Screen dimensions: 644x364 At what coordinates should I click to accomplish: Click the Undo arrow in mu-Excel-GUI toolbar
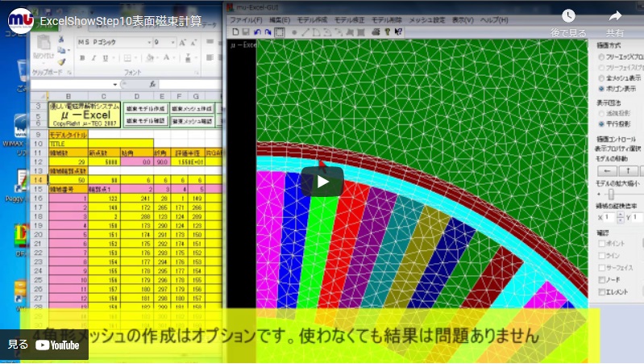(x=257, y=31)
